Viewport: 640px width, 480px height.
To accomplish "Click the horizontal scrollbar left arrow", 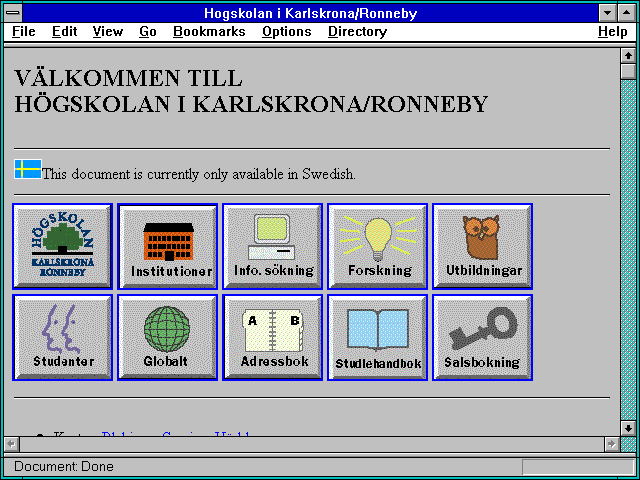I will tap(11, 444).
